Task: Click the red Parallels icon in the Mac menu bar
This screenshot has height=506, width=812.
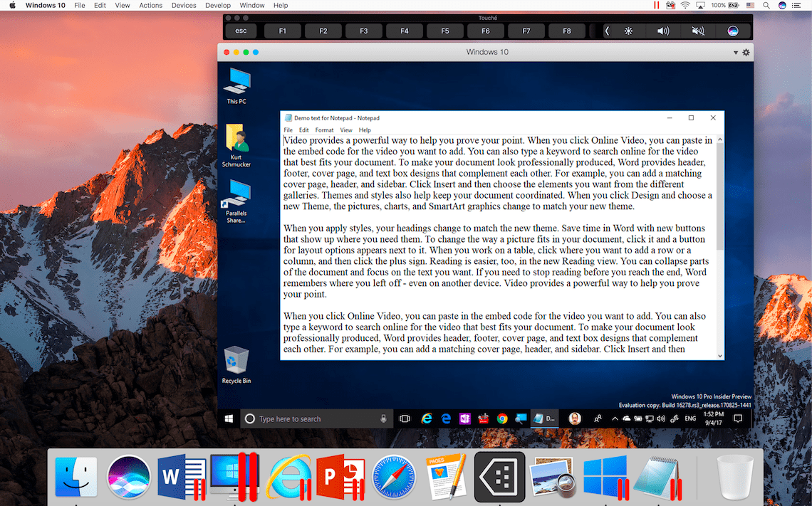Action: coord(656,5)
